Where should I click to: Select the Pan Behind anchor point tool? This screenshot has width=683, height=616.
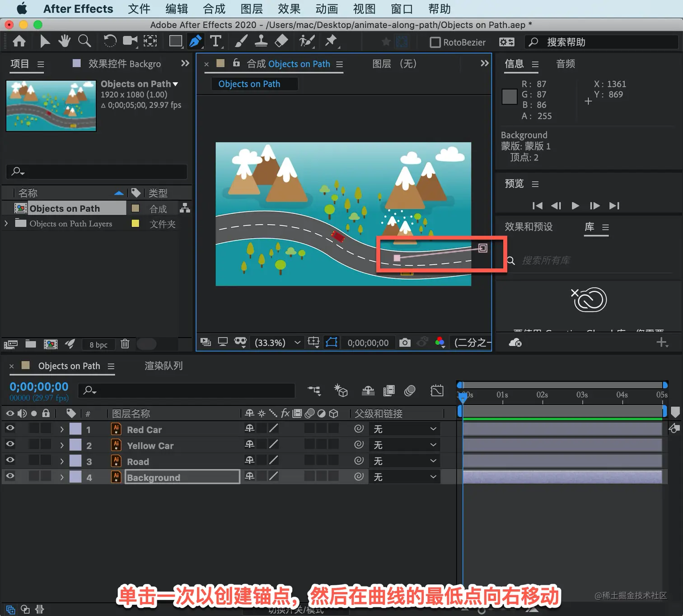(x=150, y=42)
